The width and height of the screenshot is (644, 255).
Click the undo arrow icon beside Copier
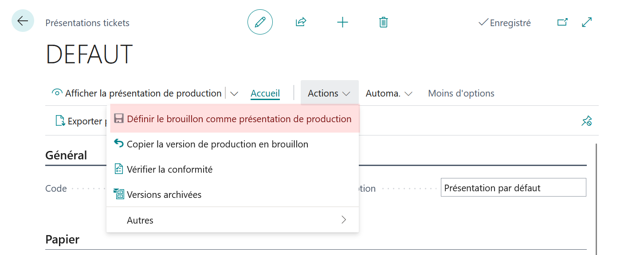point(119,143)
